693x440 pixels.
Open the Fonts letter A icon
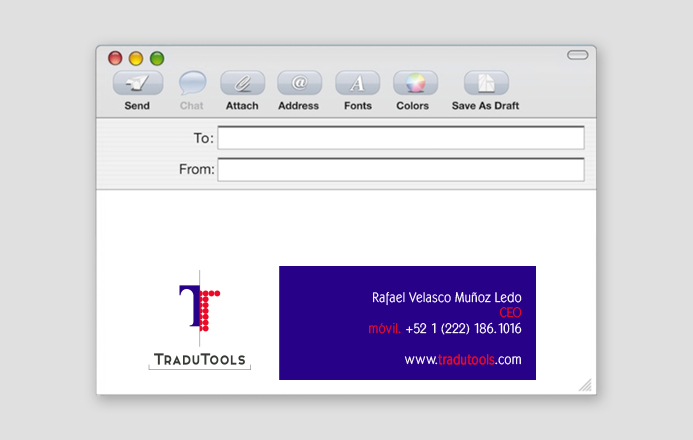tap(358, 83)
